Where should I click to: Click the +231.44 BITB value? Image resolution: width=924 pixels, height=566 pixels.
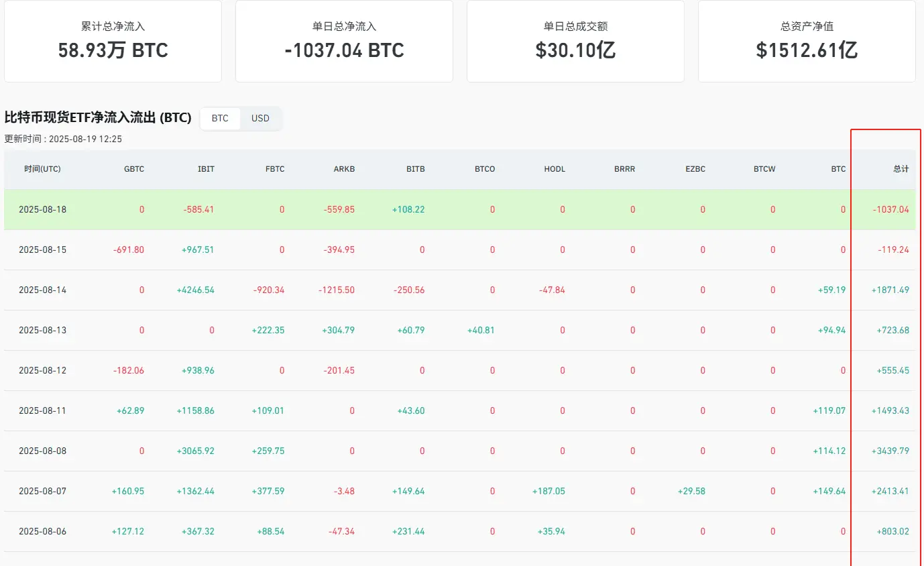click(408, 531)
